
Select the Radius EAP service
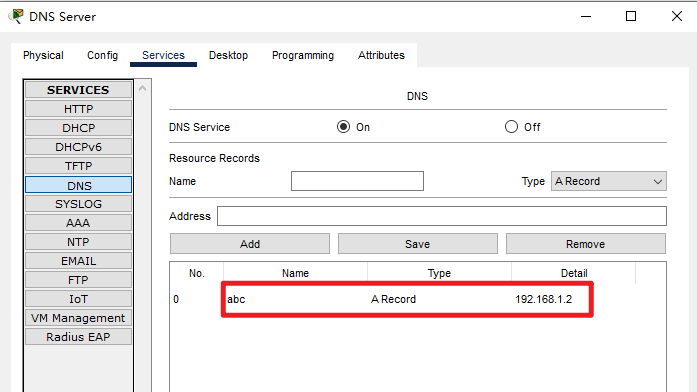[x=78, y=337]
